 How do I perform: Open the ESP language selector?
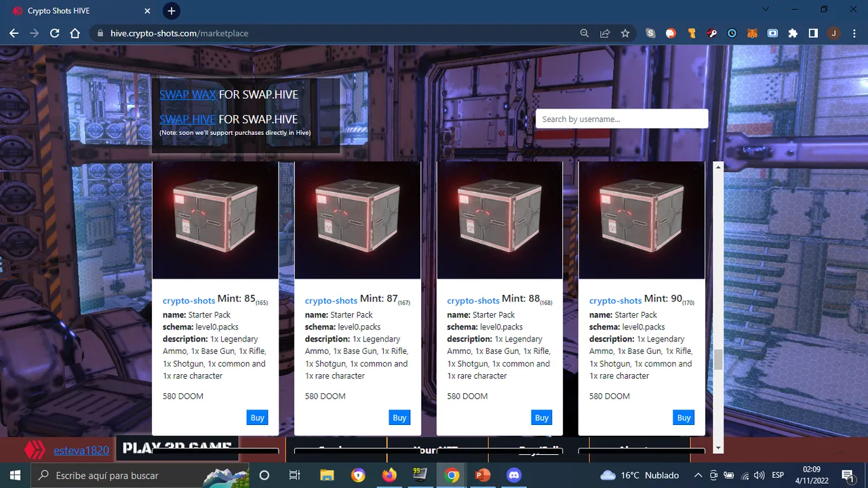(778, 475)
